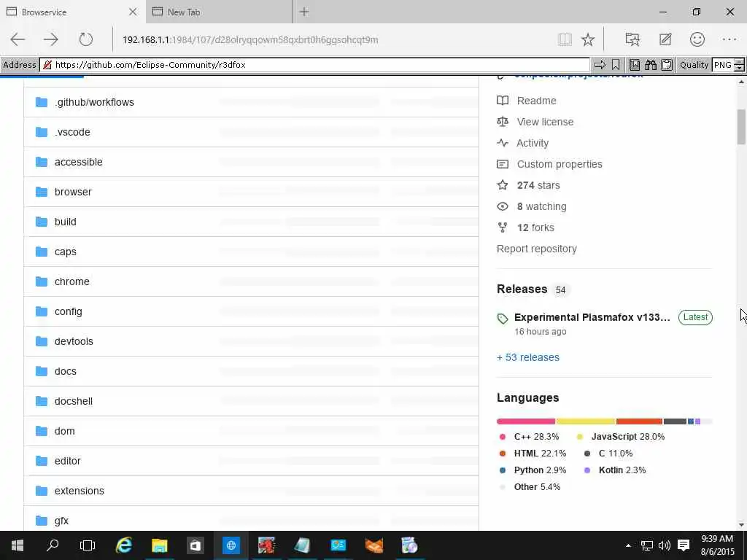This screenshot has height=560, width=747.
Task: Click the Browservice go arrow button
Action: (x=600, y=65)
